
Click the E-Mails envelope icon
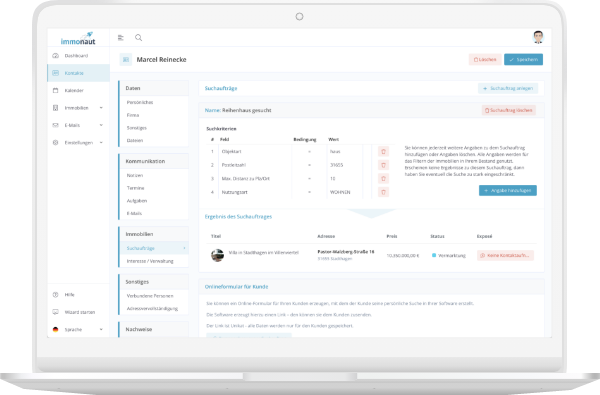click(x=55, y=125)
